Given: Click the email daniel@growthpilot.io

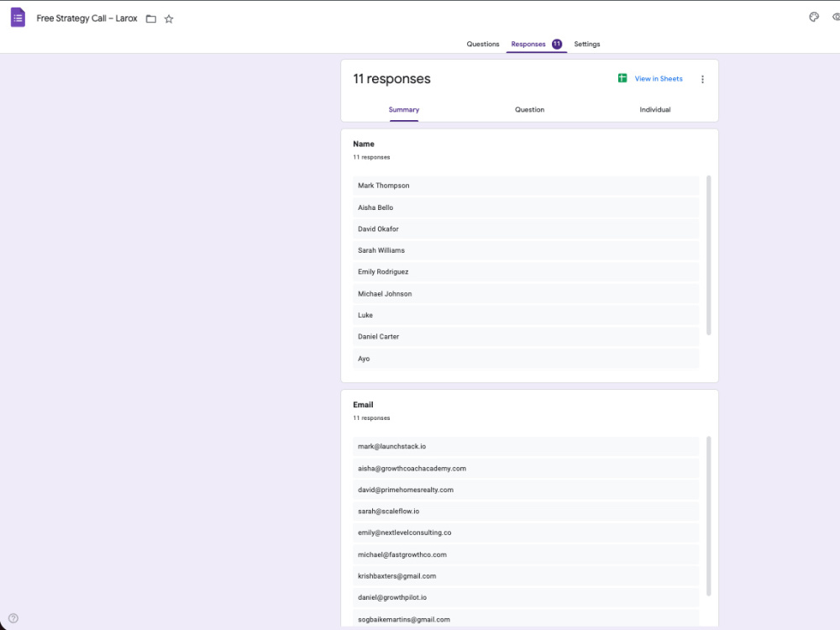Looking at the screenshot, I should 392,597.
